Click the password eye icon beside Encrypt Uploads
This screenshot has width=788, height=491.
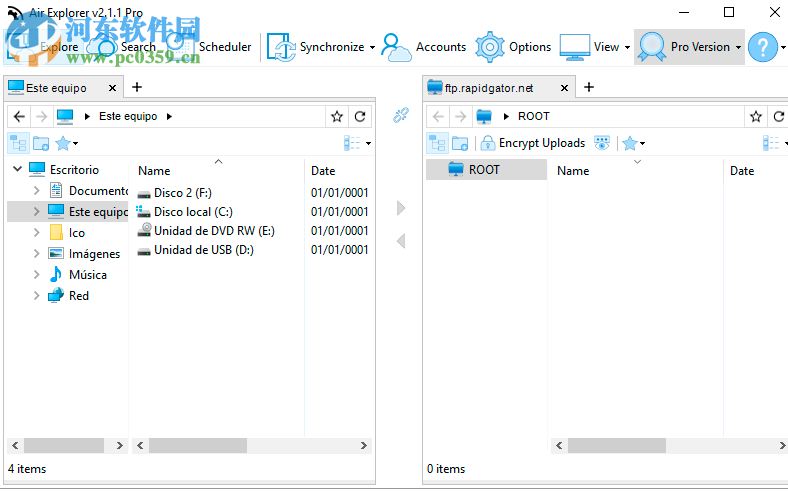coord(602,143)
